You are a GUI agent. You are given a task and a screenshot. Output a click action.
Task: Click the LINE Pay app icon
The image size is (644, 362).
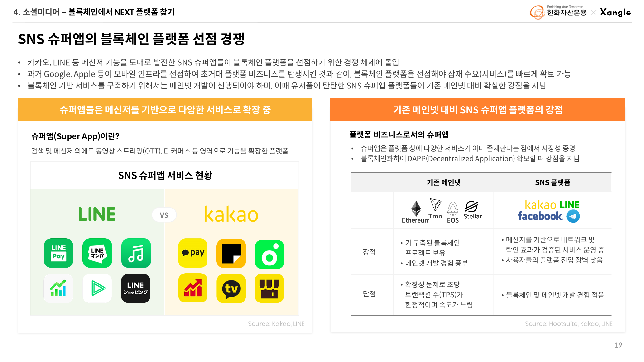point(58,253)
